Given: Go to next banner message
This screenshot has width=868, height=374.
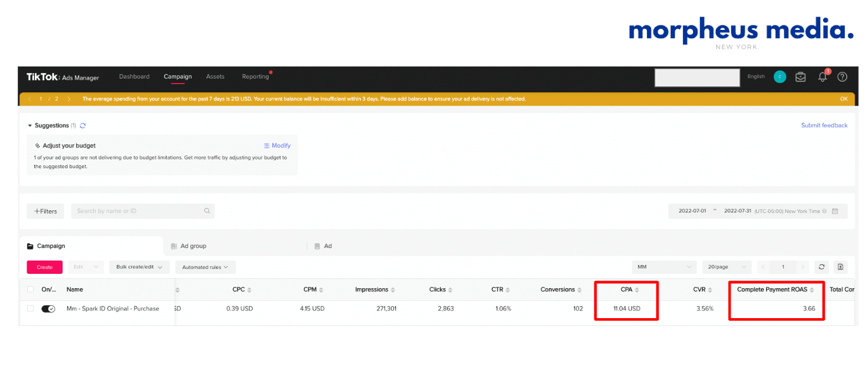Looking at the screenshot, I should point(69,99).
